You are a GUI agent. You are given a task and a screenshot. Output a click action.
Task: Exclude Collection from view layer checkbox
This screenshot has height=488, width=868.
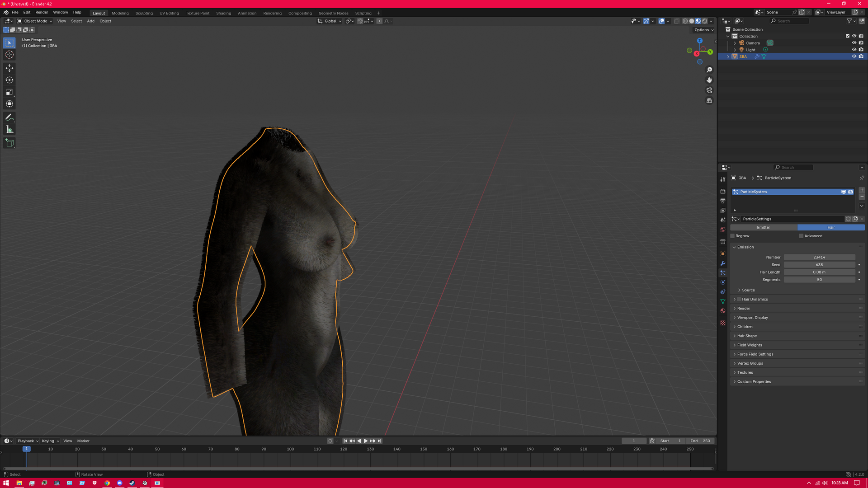point(848,36)
